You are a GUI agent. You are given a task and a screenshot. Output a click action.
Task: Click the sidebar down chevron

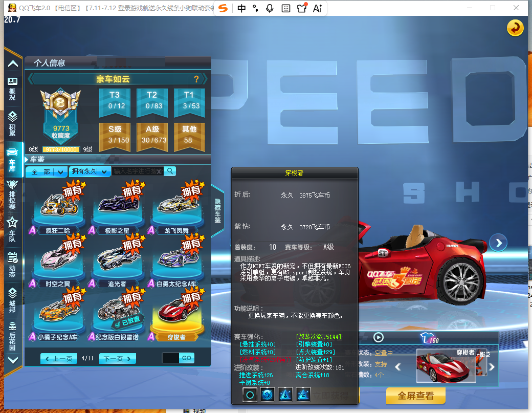coord(13,360)
